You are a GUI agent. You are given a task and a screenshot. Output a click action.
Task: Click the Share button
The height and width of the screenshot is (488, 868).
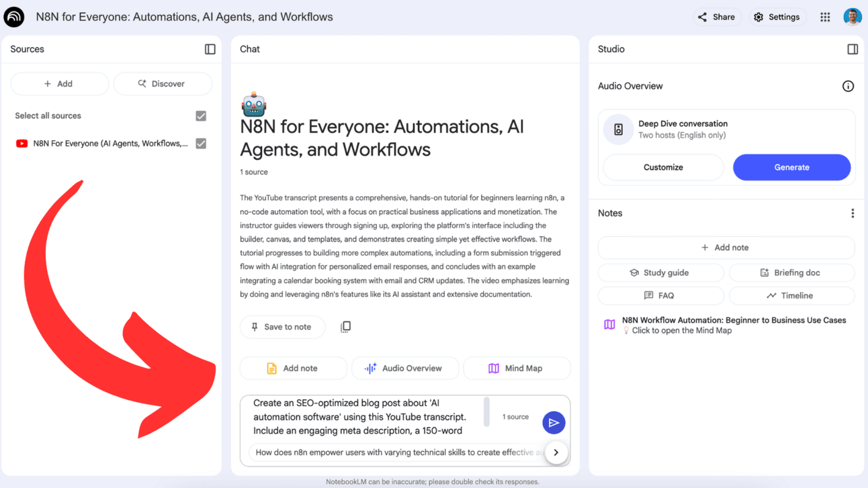tap(717, 17)
